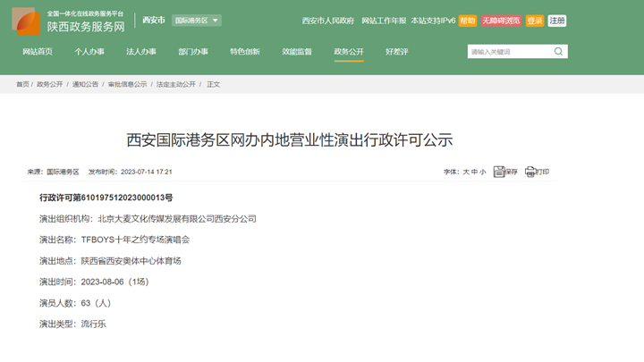
Task: Click the 通知公告 breadcrumb link
Action: pos(86,84)
